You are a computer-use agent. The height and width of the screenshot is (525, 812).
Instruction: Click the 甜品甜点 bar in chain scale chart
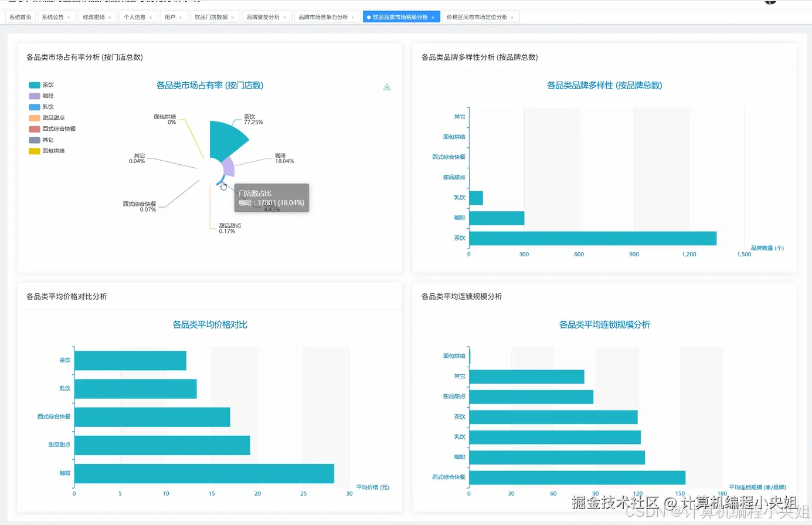(x=531, y=397)
